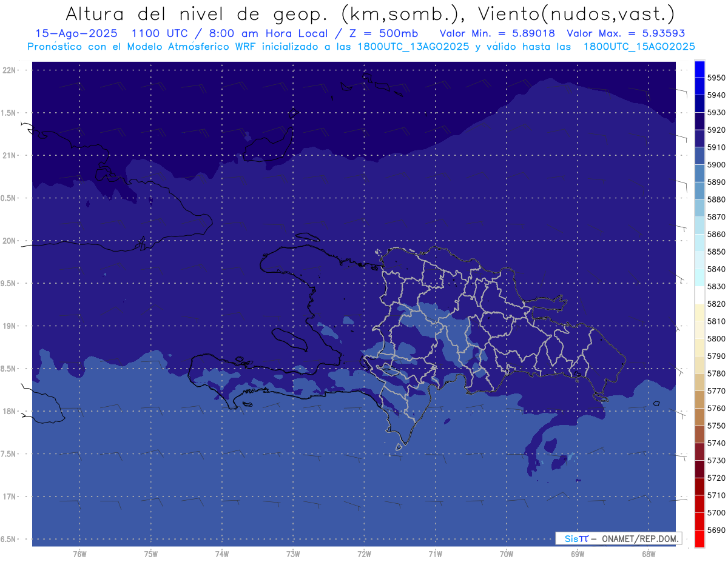
Task: Click the bright blue swatch atop the color scale
Action: 699,69
